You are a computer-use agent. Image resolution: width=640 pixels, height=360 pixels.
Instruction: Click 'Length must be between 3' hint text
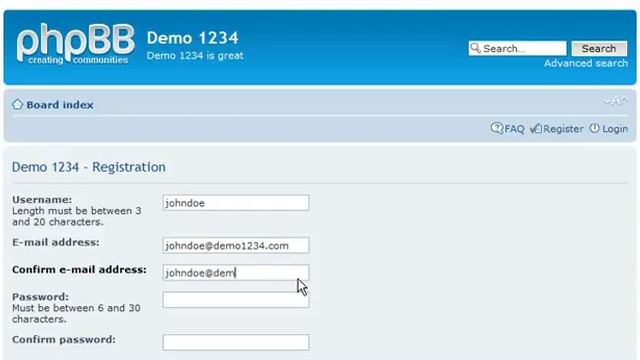(x=77, y=211)
